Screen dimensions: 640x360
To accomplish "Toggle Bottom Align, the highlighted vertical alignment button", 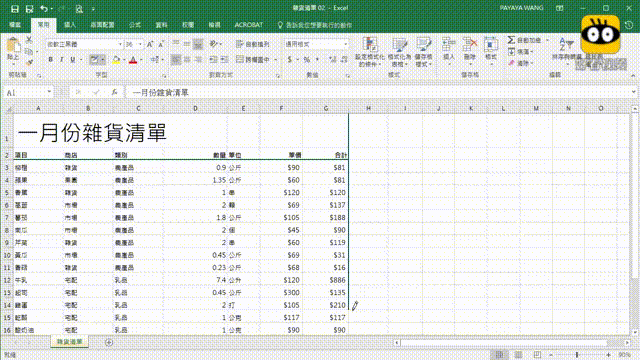I will pos(198,44).
